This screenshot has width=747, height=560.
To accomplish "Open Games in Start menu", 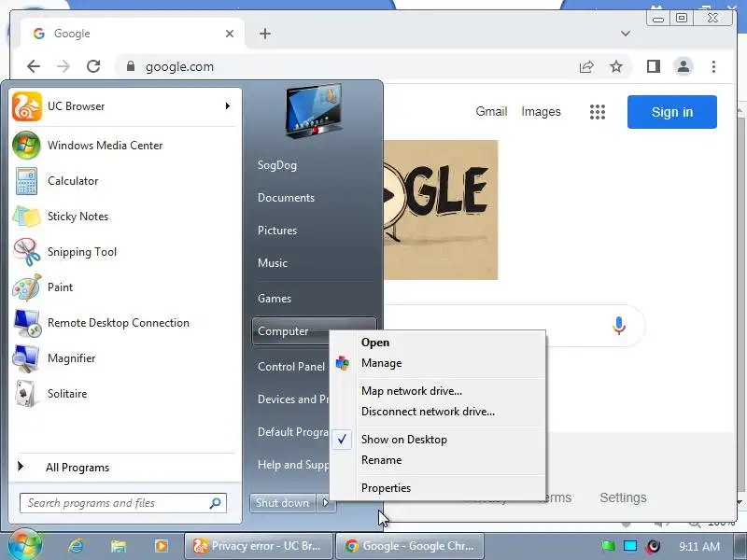I will tap(275, 299).
